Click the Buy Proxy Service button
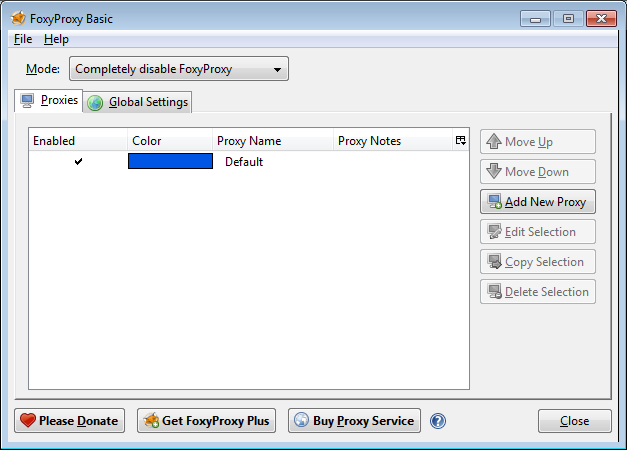Image resolution: width=627 pixels, height=452 pixels. (355, 421)
